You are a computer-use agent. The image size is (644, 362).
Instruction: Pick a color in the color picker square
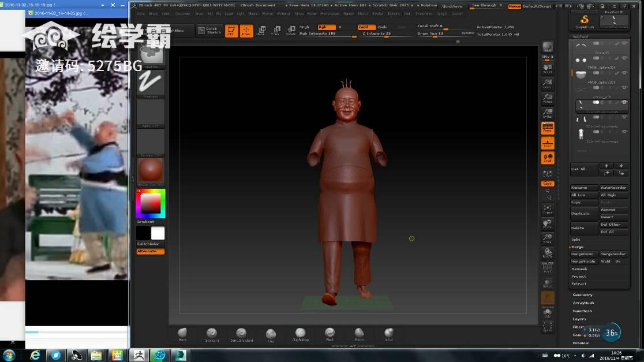[x=151, y=203]
